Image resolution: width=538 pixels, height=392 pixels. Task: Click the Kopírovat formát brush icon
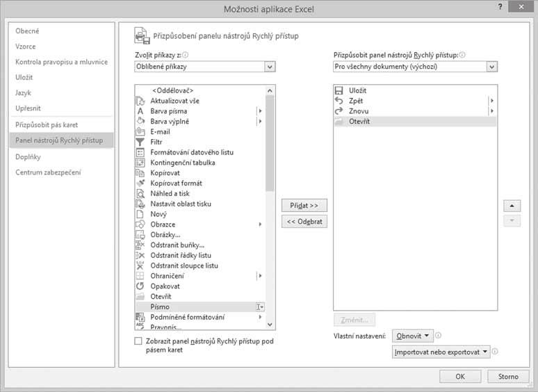click(x=140, y=183)
